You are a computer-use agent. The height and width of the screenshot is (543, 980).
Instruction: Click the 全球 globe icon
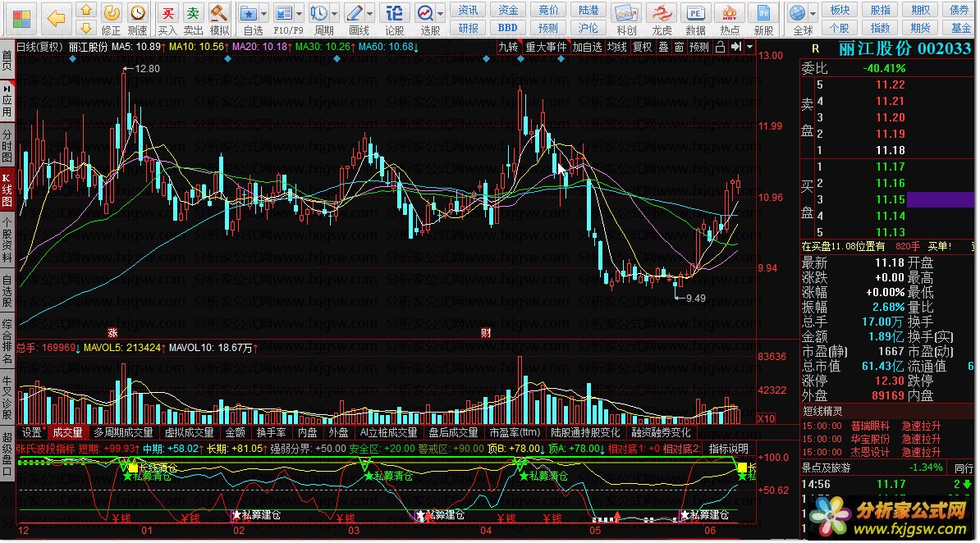click(798, 12)
